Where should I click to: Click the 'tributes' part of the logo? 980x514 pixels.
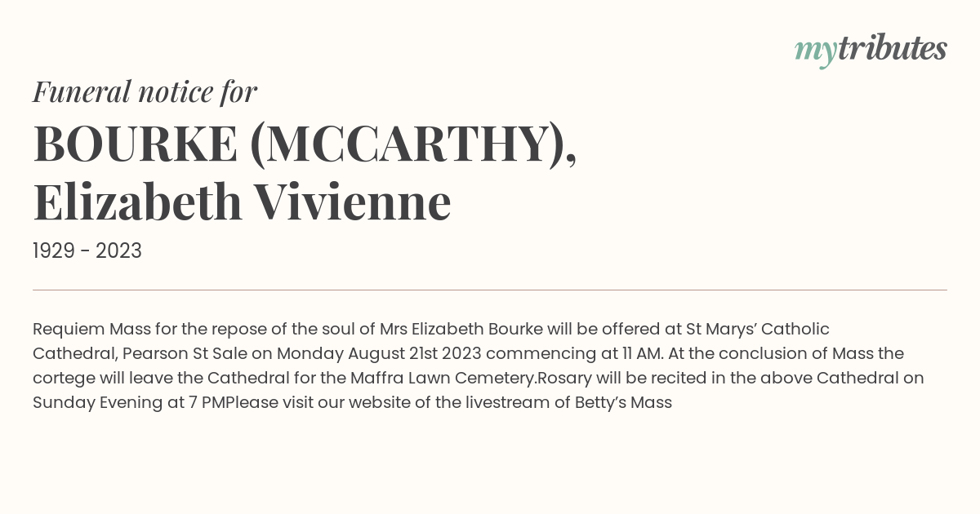pos(893,49)
